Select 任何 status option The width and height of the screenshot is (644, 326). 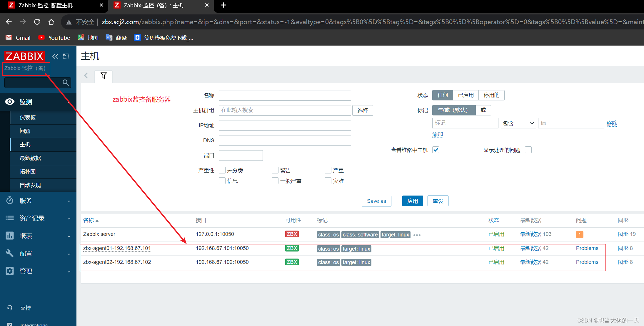pos(443,95)
